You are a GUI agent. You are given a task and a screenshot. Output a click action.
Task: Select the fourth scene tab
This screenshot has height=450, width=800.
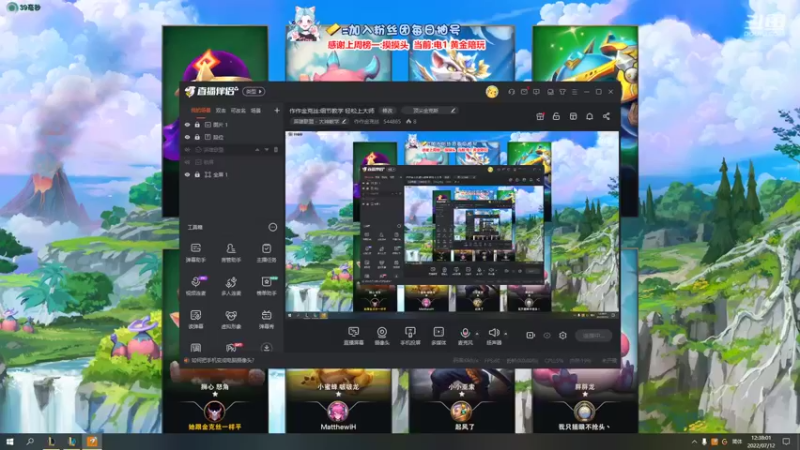pyautogui.click(x=256, y=110)
